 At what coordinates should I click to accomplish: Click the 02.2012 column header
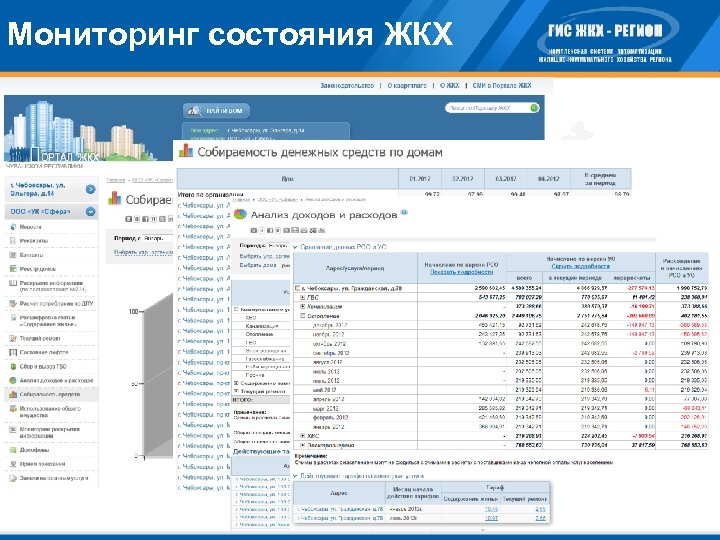(x=462, y=179)
